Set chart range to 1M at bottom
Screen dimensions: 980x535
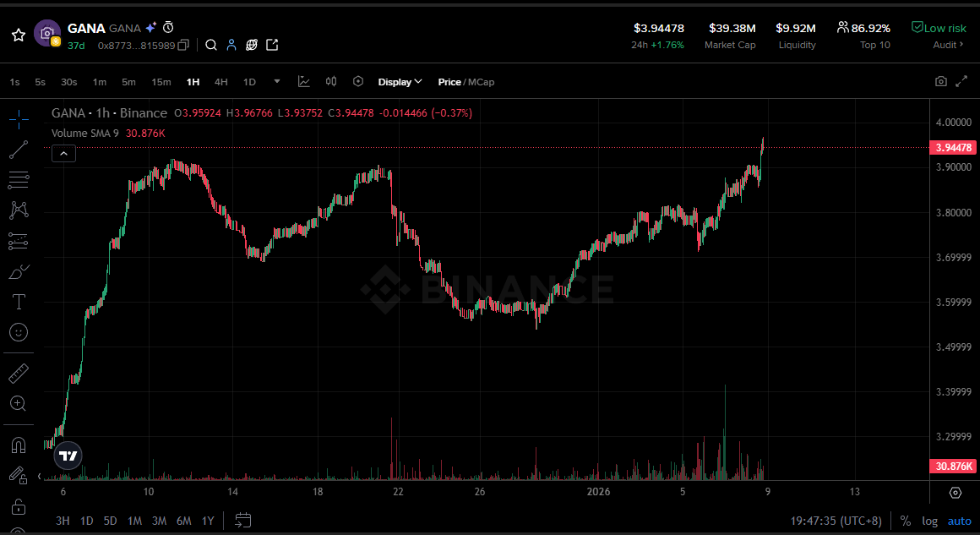tap(134, 520)
